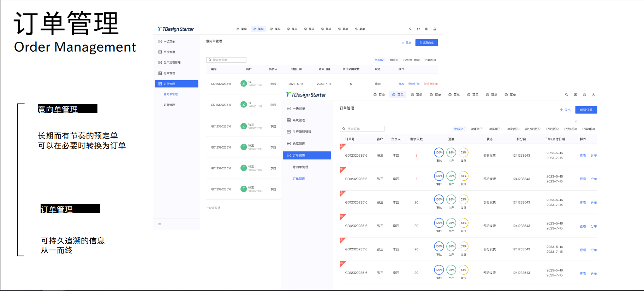Open mail icon in 订单管理 page header
The height and width of the screenshot is (291, 644).
576,95
